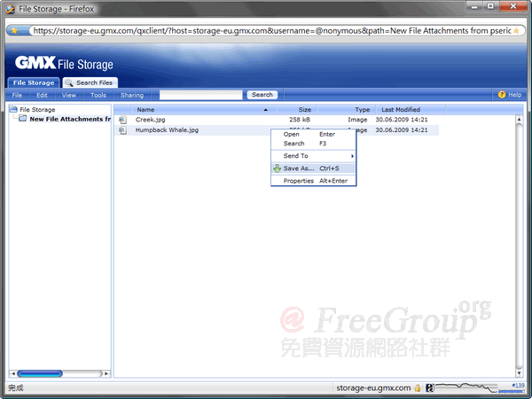Select the Creek.jpg file name
The image size is (532, 399).
151,120
